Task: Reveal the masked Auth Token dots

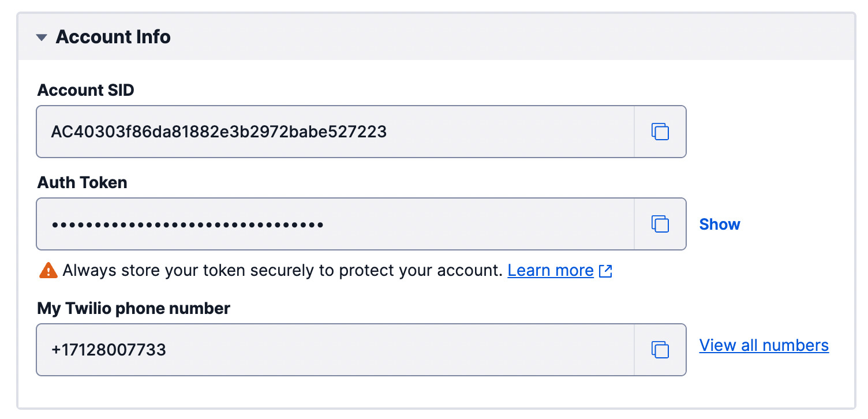Action: coord(719,224)
